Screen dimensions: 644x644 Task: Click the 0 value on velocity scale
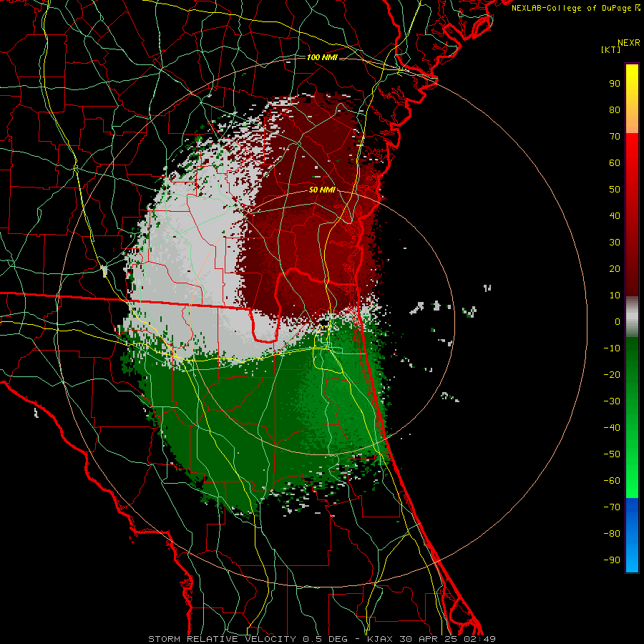(x=618, y=322)
